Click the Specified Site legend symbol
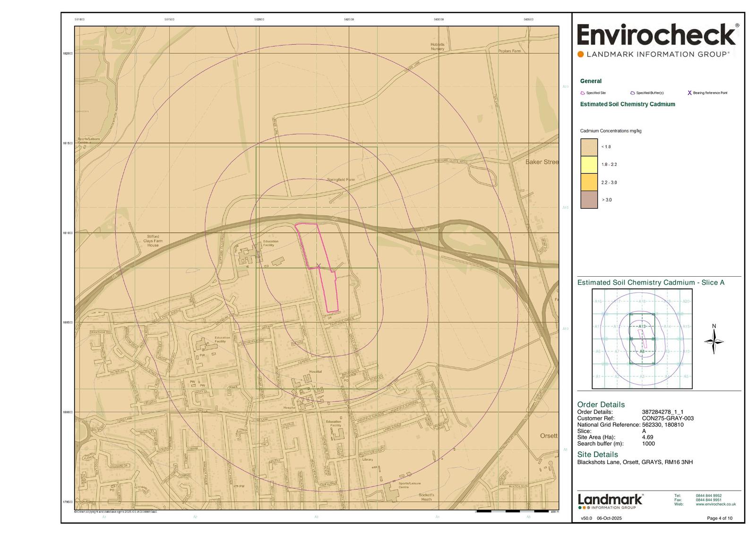The height and width of the screenshot is (534, 756). pyautogui.click(x=583, y=93)
